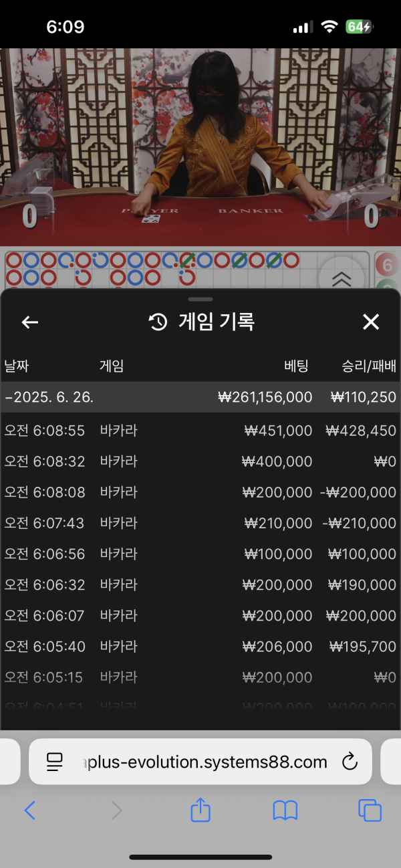Reload the page in Safari
Viewport: 401px width, 868px height.
[349, 762]
